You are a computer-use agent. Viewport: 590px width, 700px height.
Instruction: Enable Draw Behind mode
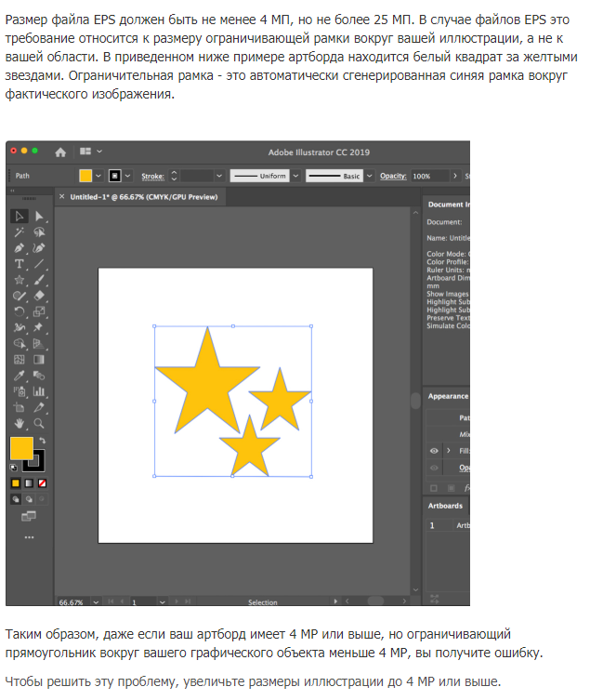click(x=29, y=499)
